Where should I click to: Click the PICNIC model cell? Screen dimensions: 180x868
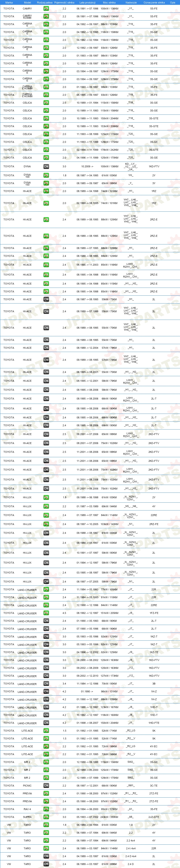27,786
